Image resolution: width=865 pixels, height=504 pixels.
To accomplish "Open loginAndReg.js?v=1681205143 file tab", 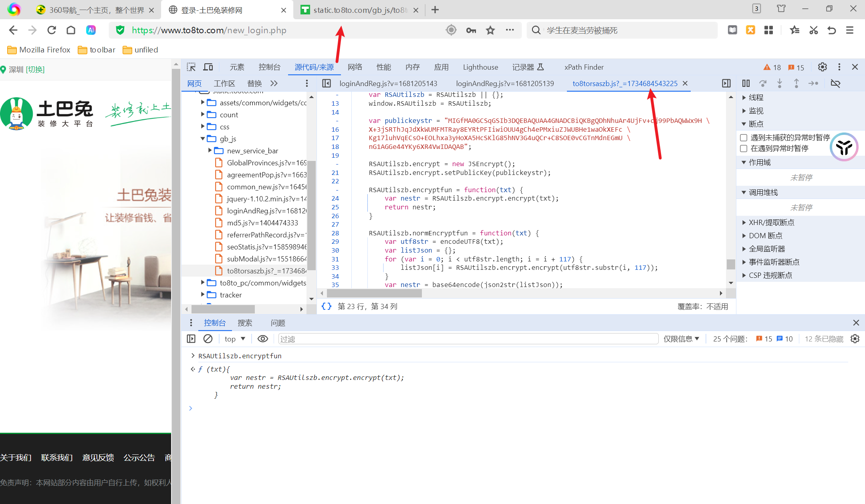I will pos(388,83).
